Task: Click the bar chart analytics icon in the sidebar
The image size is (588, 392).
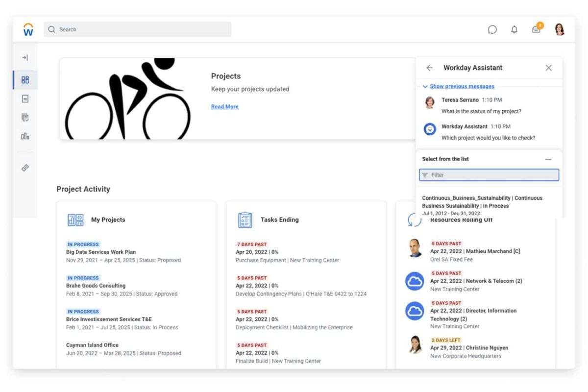Action: [25, 136]
